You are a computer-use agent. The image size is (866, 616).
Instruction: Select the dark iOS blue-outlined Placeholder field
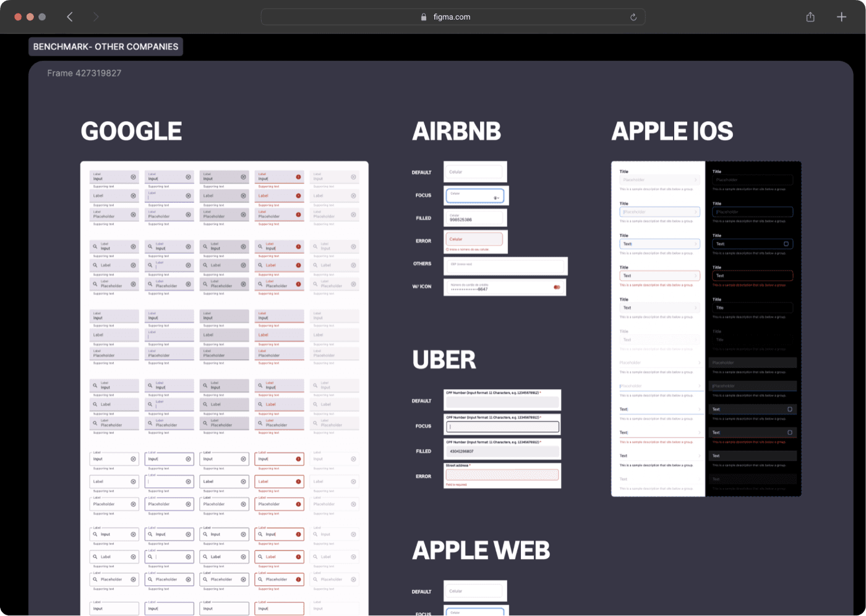point(752,212)
